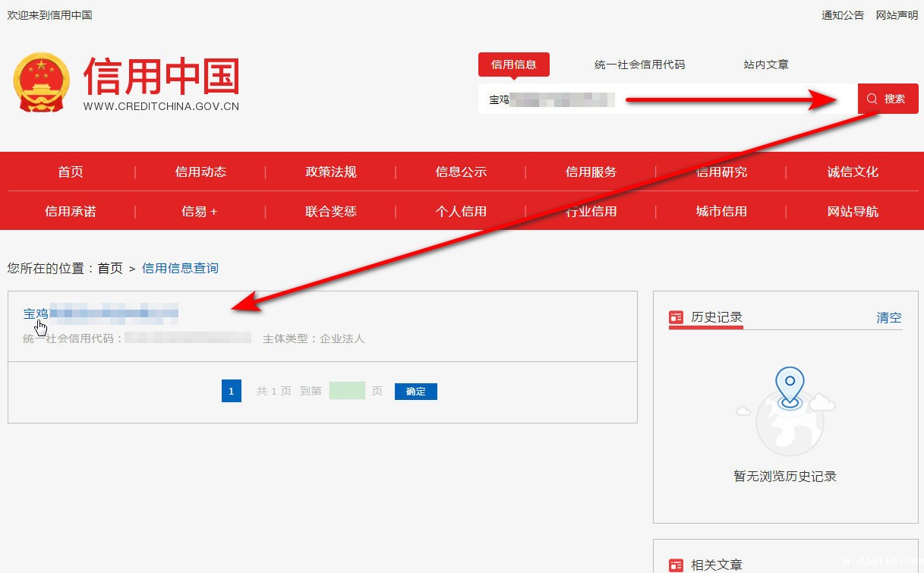This screenshot has height=573, width=924.
Task: Open the 网站声明 link
Action: pos(897,15)
